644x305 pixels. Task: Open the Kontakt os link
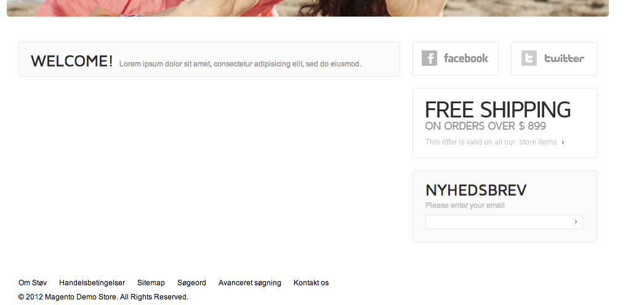click(311, 283)
